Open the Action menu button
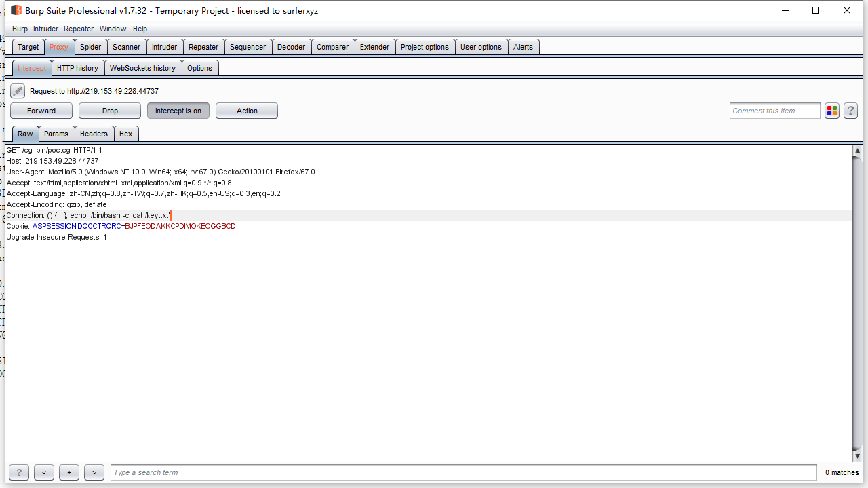This screenshot has height=488, width=868. point(247,111)
